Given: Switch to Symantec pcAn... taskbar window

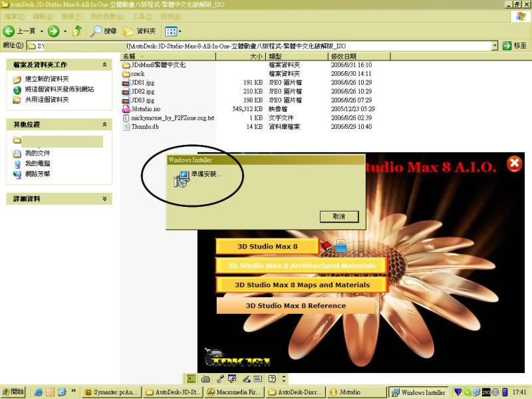Looking at the screenshot, I should [112, 392].
